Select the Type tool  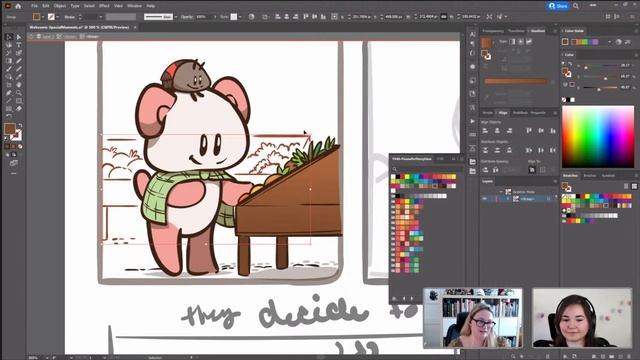19,45
